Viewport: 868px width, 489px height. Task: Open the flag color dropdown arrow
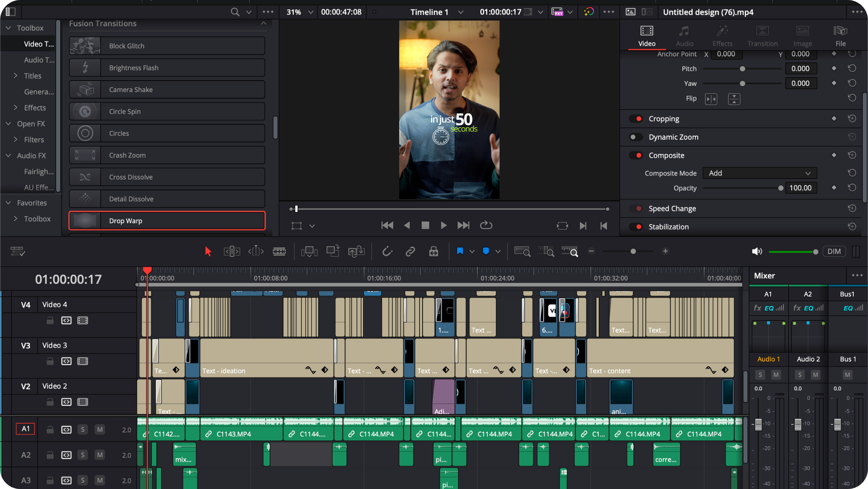[x=472, y=252]
